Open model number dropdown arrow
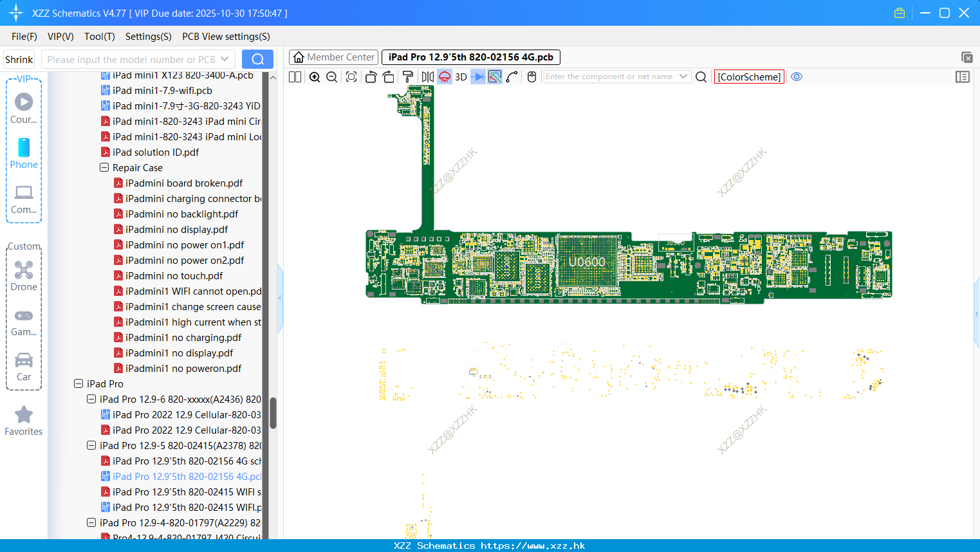 pos(225,59)
